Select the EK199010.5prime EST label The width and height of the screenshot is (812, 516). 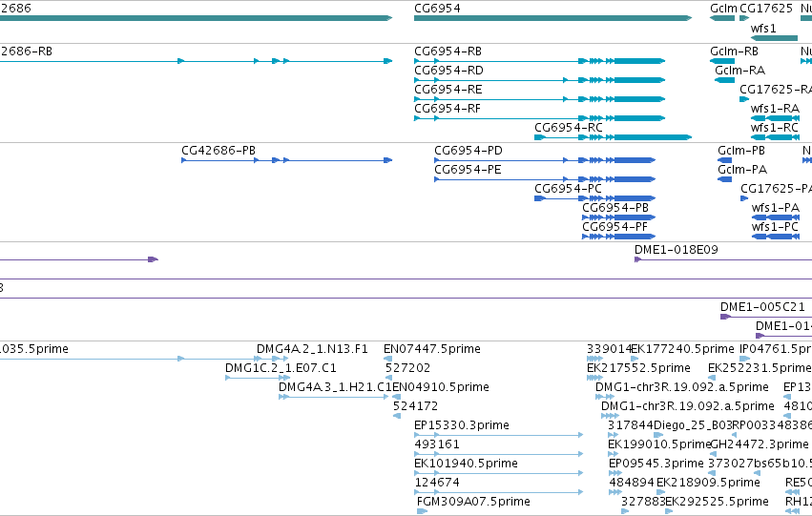(x=659, y=445)
